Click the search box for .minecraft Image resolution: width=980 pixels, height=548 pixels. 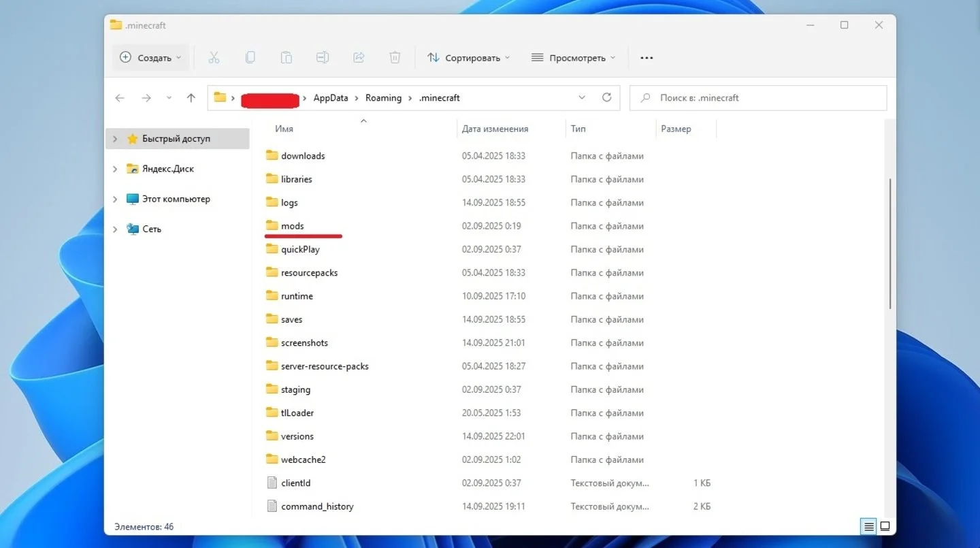click(x=758, y=98)
